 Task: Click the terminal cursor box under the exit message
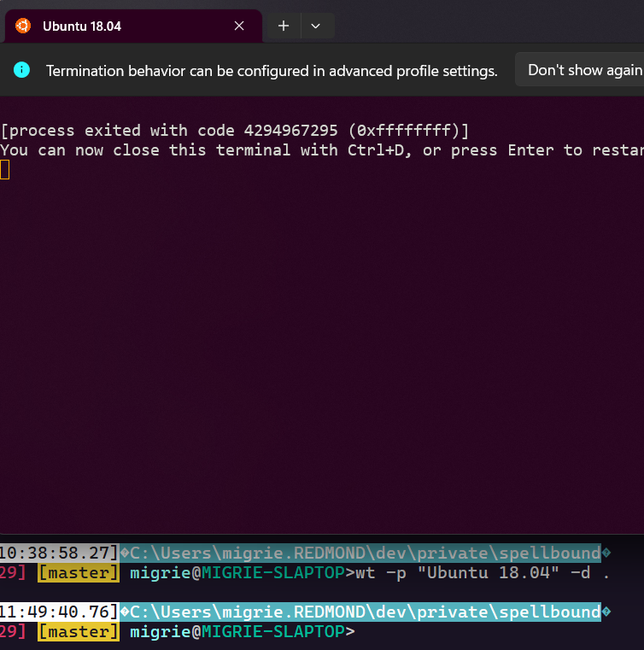[x=4, y=170]
